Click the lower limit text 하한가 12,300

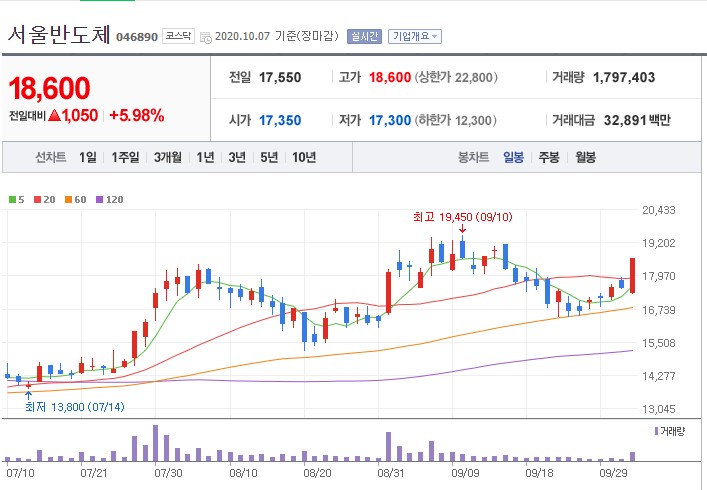point(455,120)
